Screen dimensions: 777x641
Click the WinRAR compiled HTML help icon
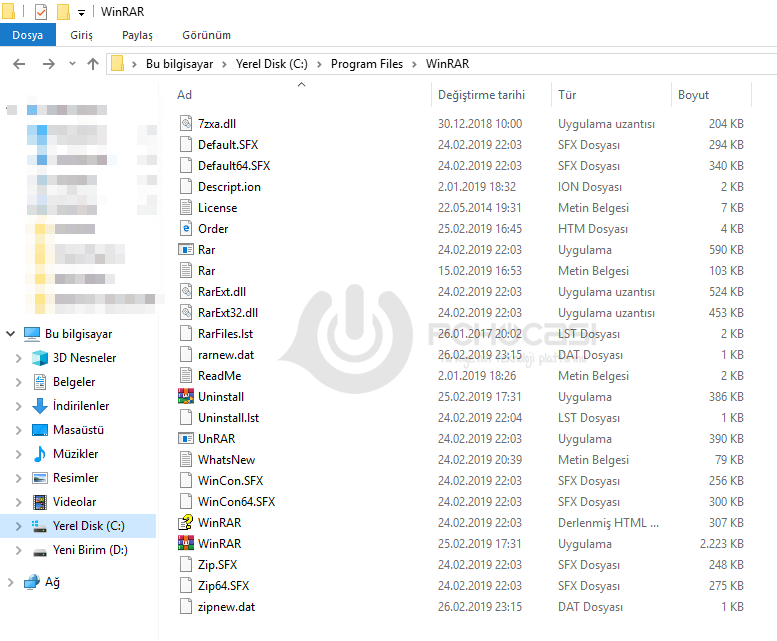pos(185,523)
